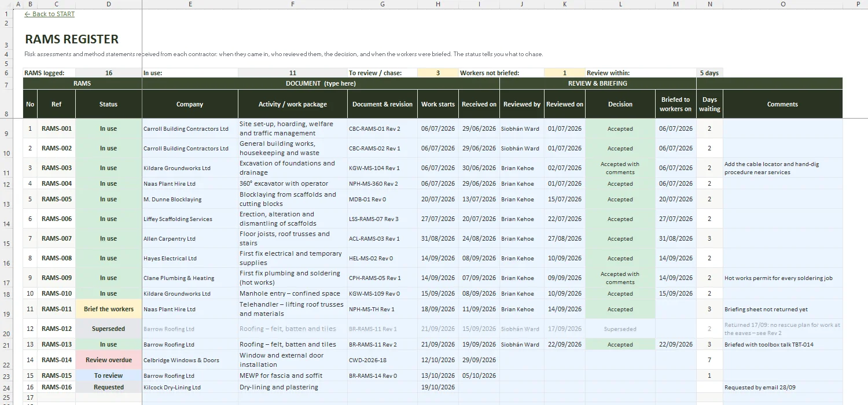The image size is (868, 405).
Task: Select the 360° excavator with operator cell
Action: point(293,183)
